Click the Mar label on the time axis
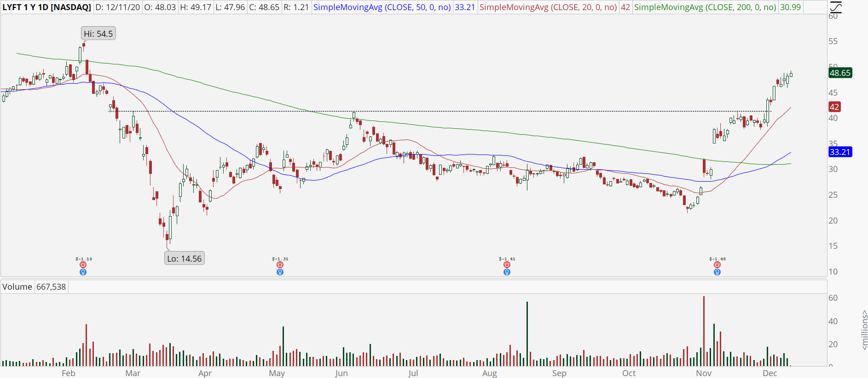This screenshot has height=378, width=868. tap(133, 373)
